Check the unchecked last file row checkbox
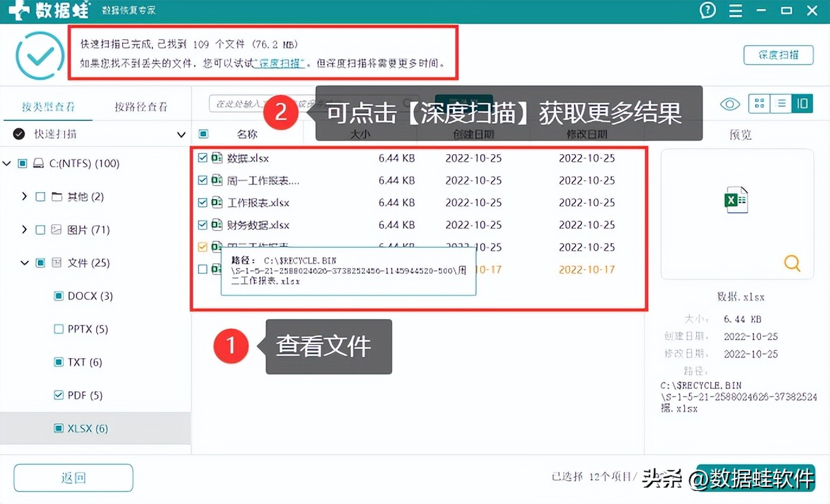The height and width of the screenshot is (504, 830). tap(203, 269)
